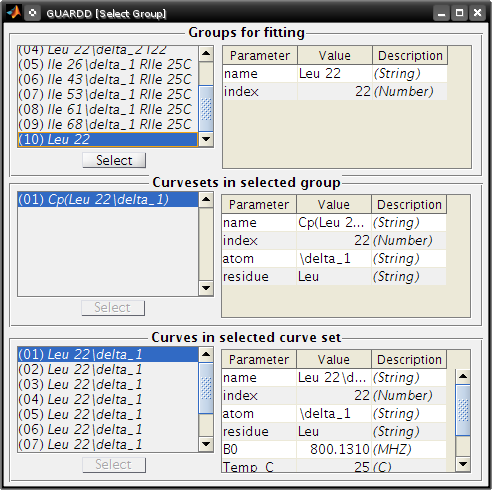This screenshot has height=490, width=492.
Task: Select group (08) Ile 61\delta_1 RIle 25C
Action: tap(108, 109)
